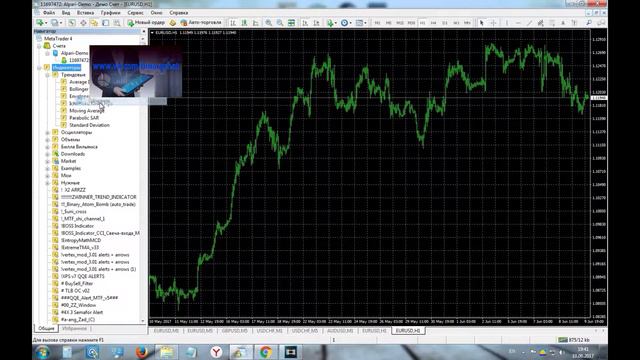Switch chart to line chart mode
The height and width of the screenshot is (360, 640).
[x=256, y=23]
